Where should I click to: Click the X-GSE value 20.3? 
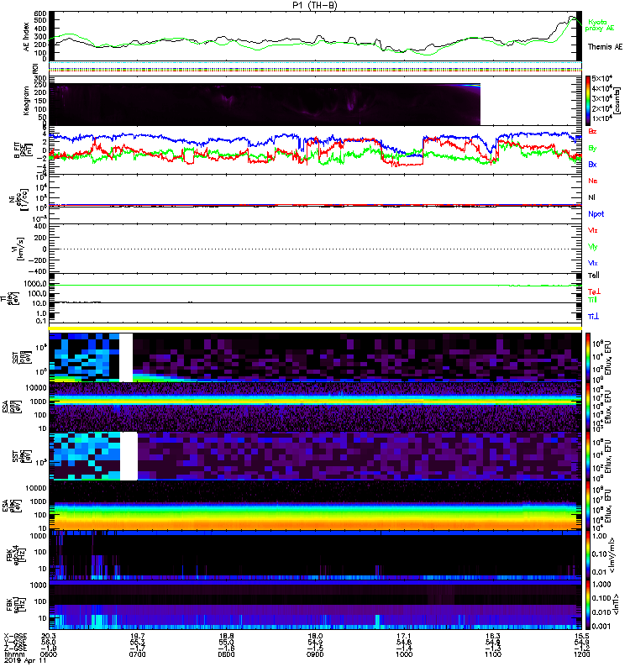pos(49,636)
